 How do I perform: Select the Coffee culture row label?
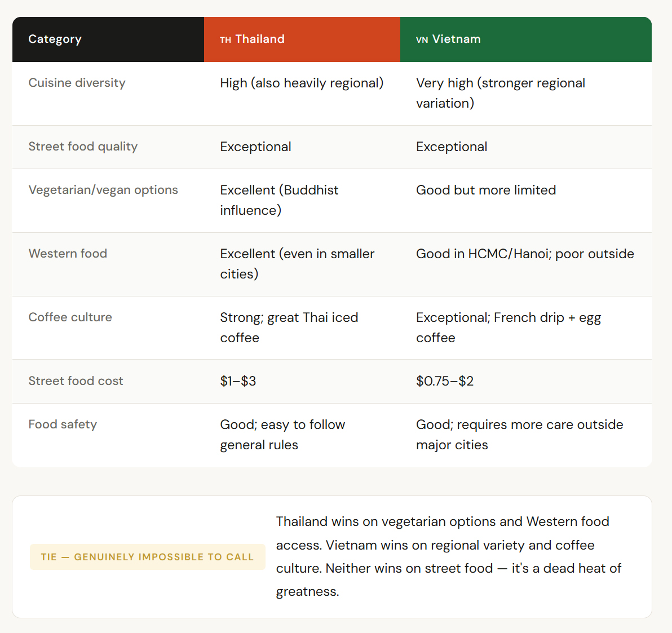click(70, 317)
